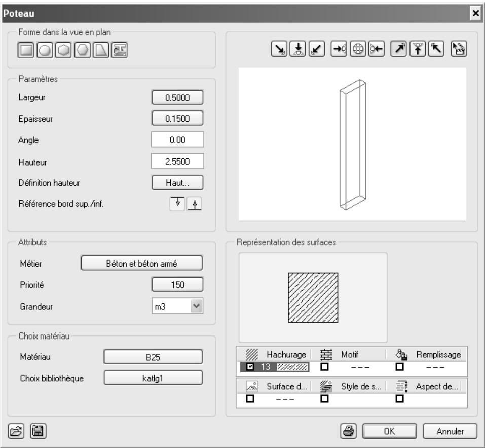The image size is (485, 448).
Task: Set reference to upper edge icon
Action: point(177,204)
